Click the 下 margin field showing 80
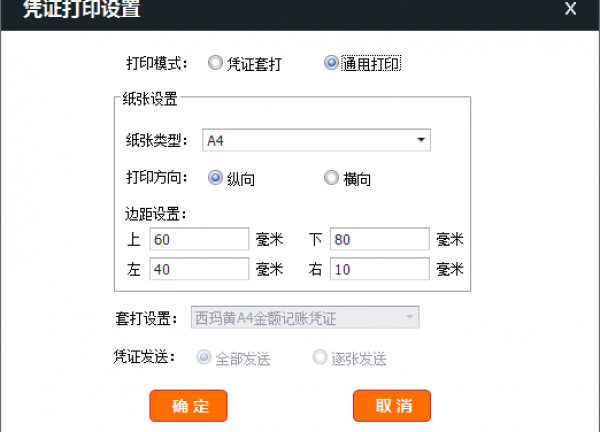 point(379,239)
